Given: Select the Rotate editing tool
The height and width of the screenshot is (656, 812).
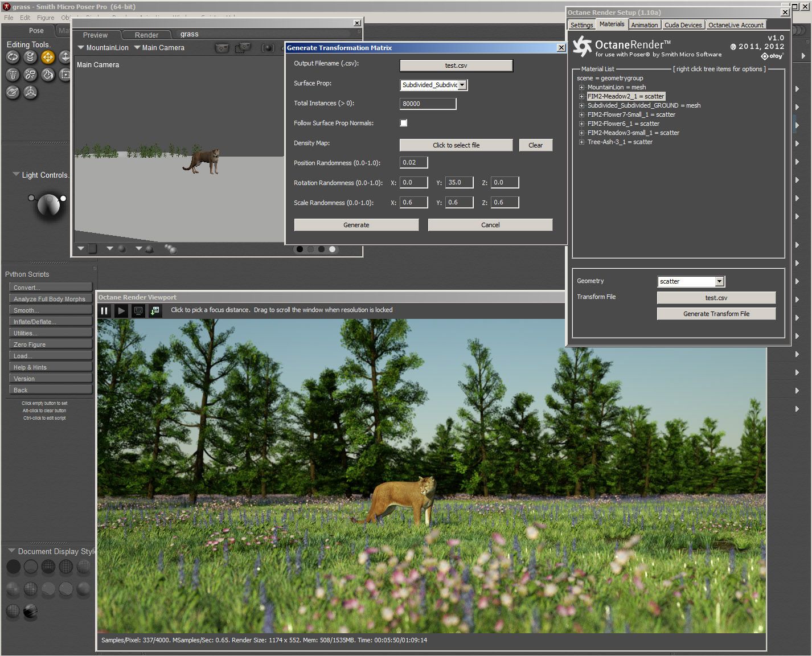Looking at the screenshot, I should [13, 57].
